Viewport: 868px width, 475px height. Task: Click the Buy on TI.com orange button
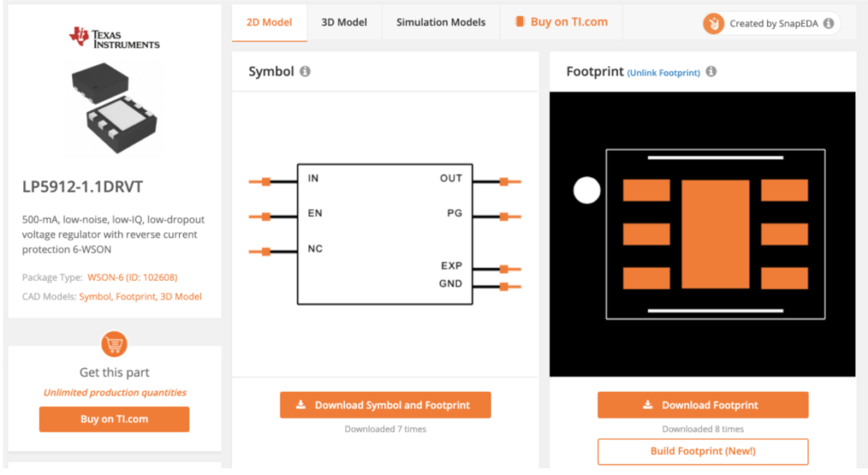click(x=114, y=419)
